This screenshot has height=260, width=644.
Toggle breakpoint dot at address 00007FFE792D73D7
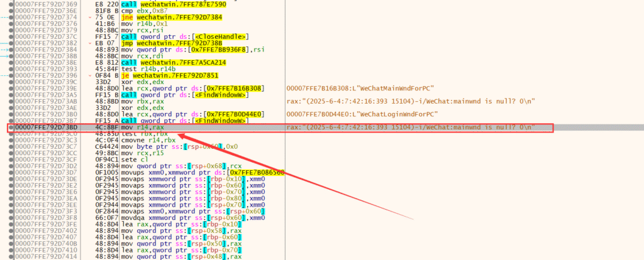tap(11, 172)
